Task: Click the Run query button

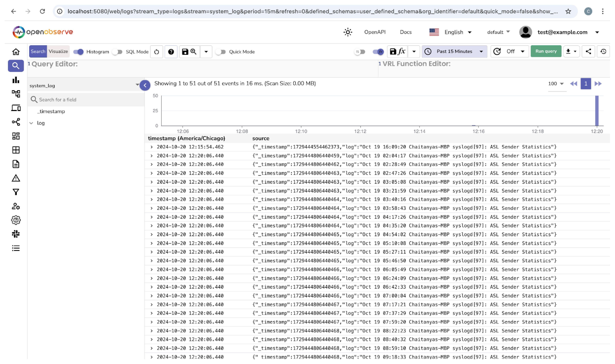Action: (x=546, y=51)
